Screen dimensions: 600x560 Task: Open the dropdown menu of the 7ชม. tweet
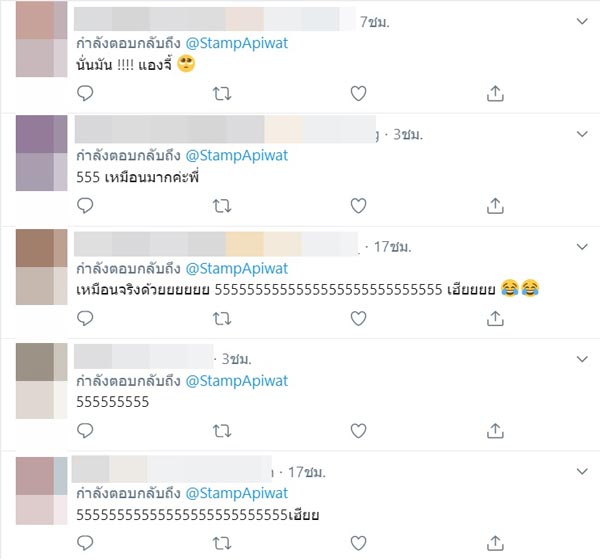(x=582, y=21)
